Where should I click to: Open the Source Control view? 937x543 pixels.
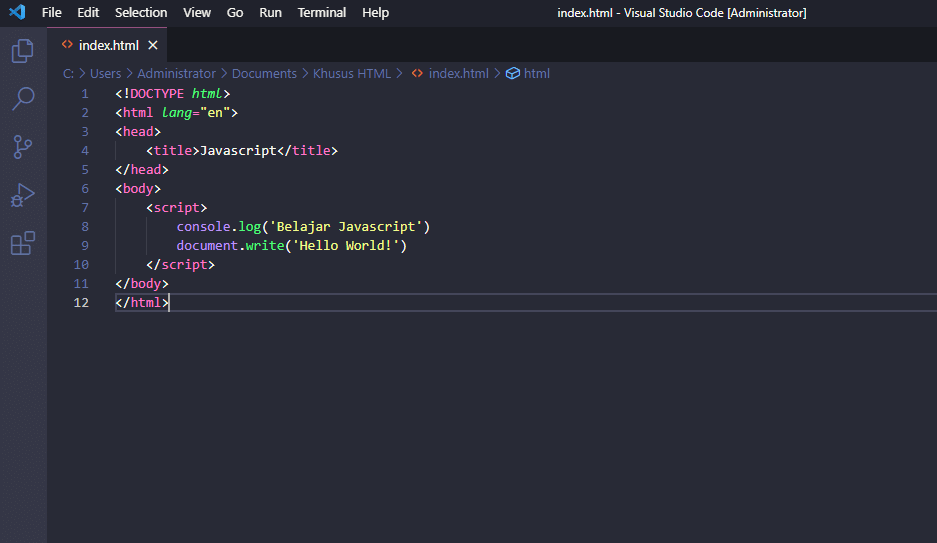[22, 147]
